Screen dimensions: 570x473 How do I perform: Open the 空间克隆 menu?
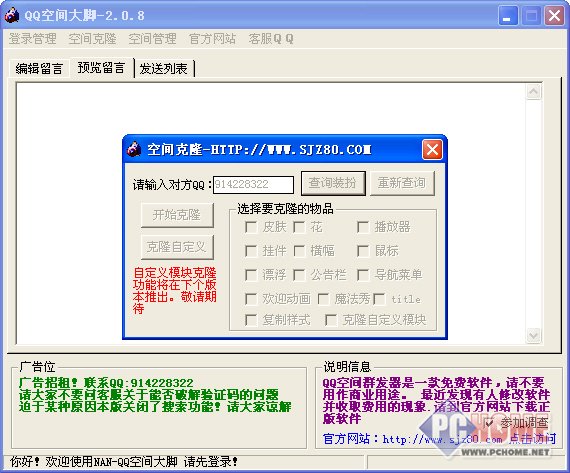pos(93,39)
